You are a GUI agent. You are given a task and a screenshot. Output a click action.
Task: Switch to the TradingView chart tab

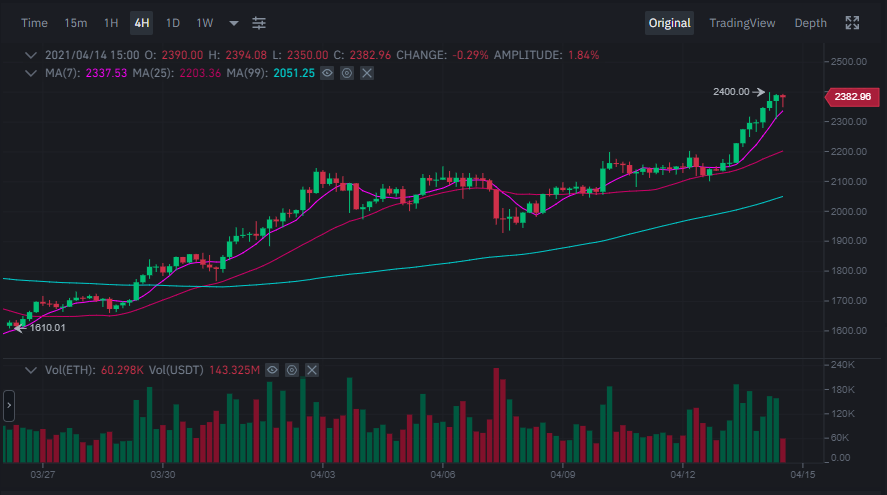point(742,23)
